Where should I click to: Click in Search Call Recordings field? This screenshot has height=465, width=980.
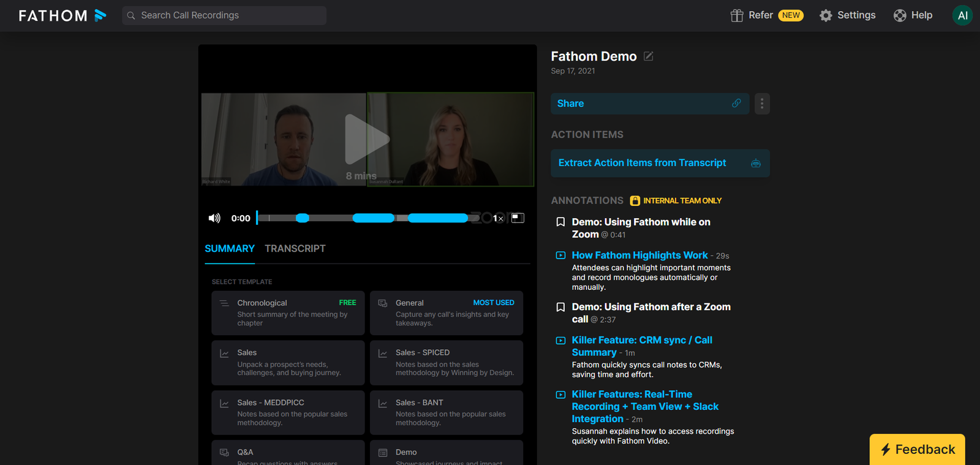pyautogui.click(x=224, y=15)
